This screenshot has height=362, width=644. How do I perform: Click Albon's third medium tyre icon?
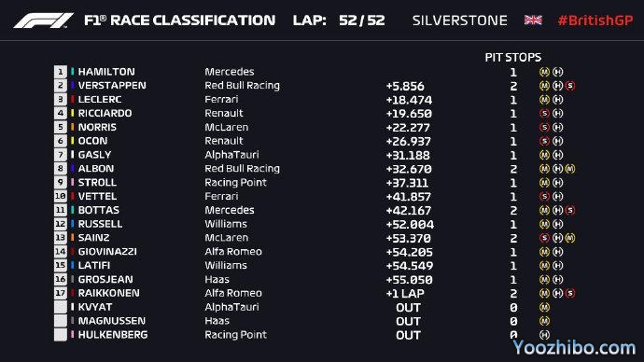point(570,169)
